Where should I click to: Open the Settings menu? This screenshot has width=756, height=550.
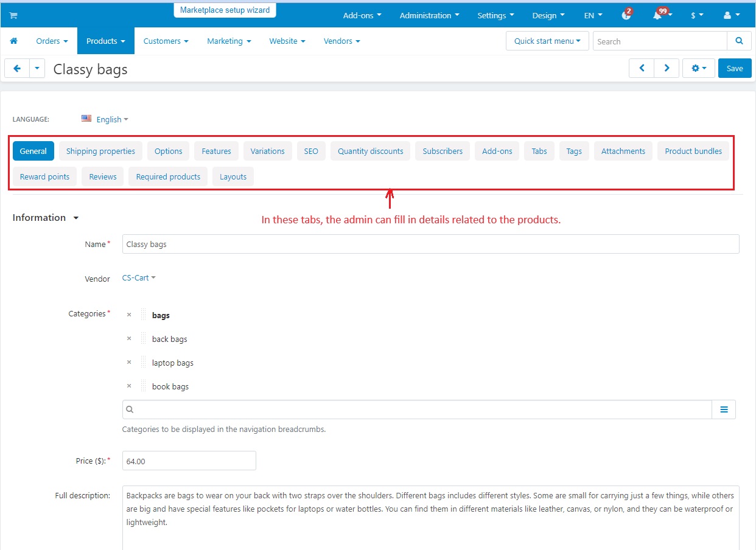(495, 16)
